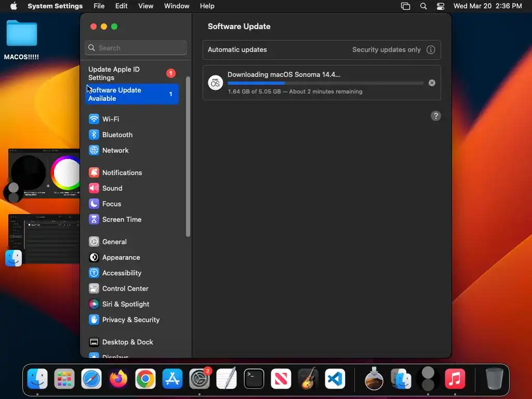Open the Help menu
Image resolution: width=532 pixels, height=399 pixels.
coord(207,6)
